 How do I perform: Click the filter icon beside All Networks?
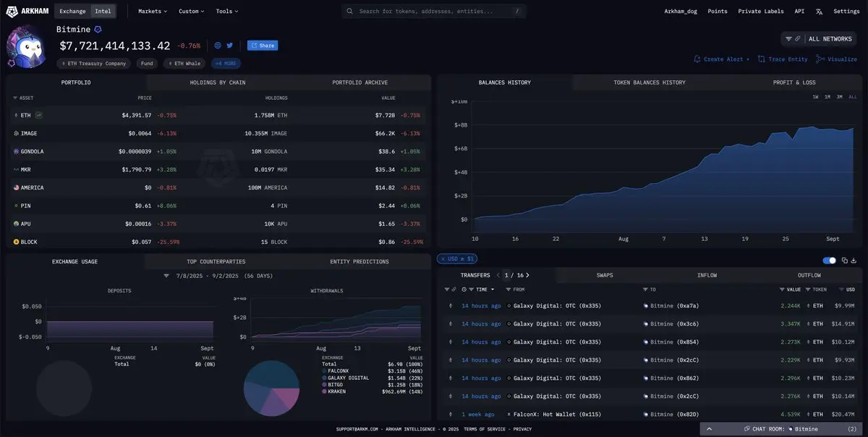coord(788,38)
